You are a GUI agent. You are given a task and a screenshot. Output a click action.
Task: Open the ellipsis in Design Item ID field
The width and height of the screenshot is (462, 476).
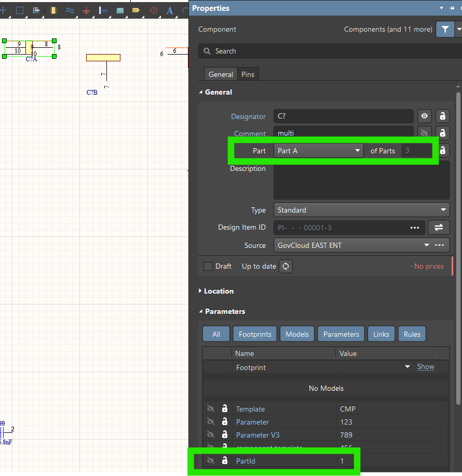click(415, 228)
